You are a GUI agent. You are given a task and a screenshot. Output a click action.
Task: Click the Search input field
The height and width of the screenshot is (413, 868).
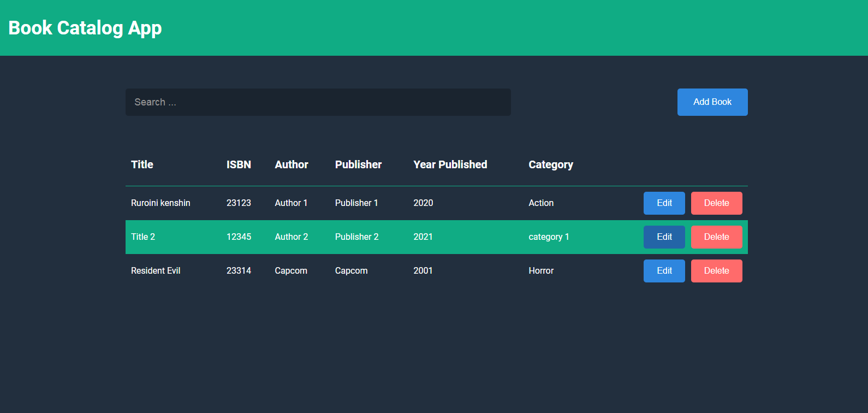click(x=318, y=102)
